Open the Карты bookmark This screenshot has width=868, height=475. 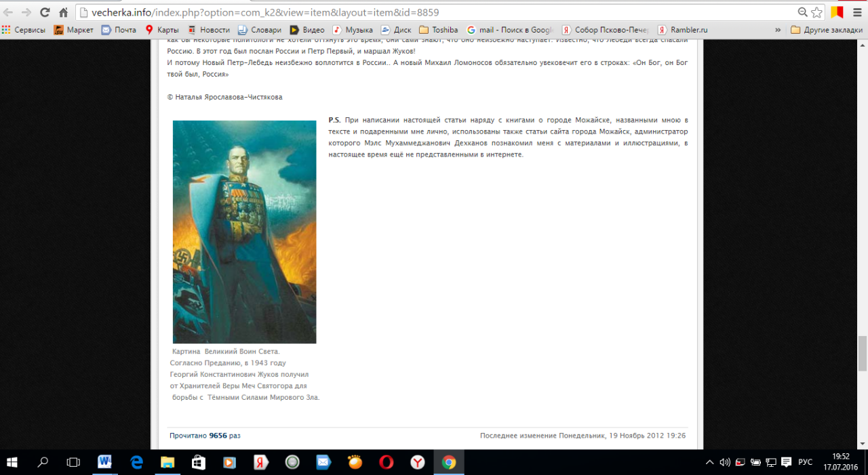pos(162,30)
